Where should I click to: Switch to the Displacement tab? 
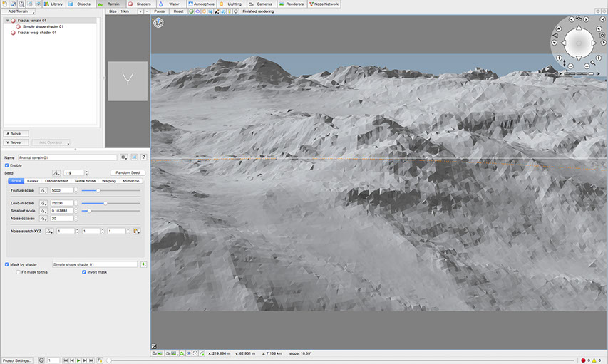coord(57,181)
